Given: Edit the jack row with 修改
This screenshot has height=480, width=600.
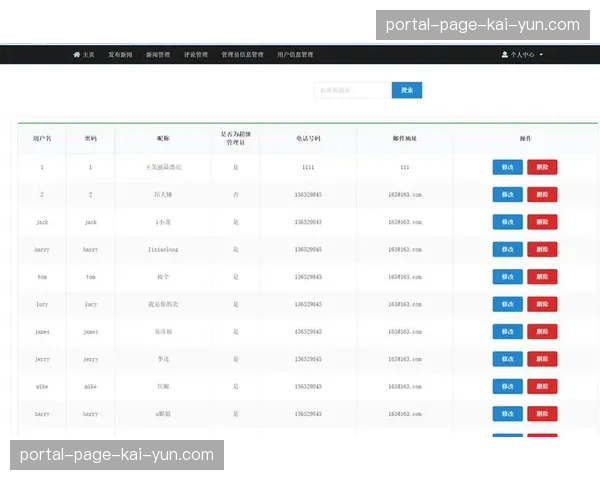Looking at the screenshot, I should click(x=507, y=222).
